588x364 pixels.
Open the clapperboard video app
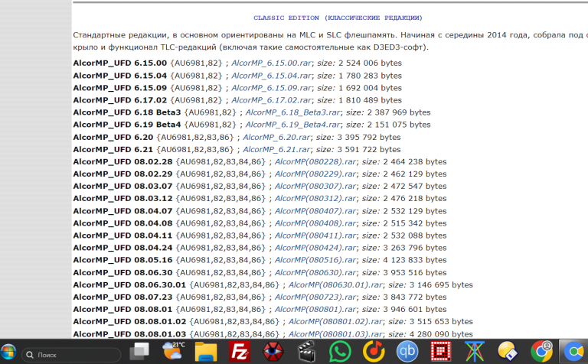306,352
